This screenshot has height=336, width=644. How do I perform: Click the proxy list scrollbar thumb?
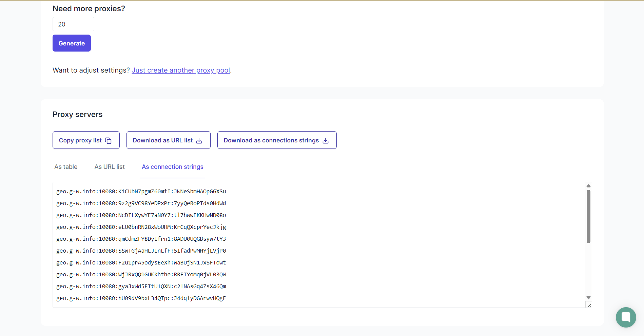[588, 216]
